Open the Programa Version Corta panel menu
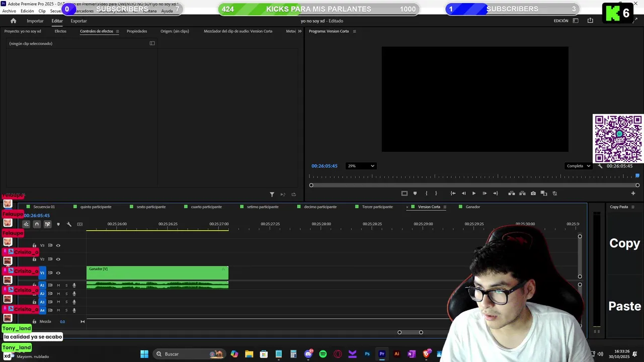 tap(354, 31)
